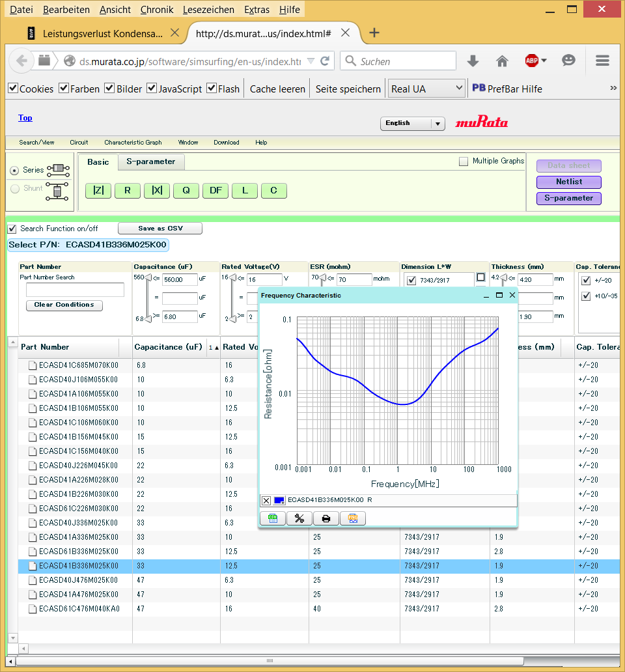This screenshot has width=625, height=672.
Task: Toggle Farben checkbox
Action: (64, 89)
